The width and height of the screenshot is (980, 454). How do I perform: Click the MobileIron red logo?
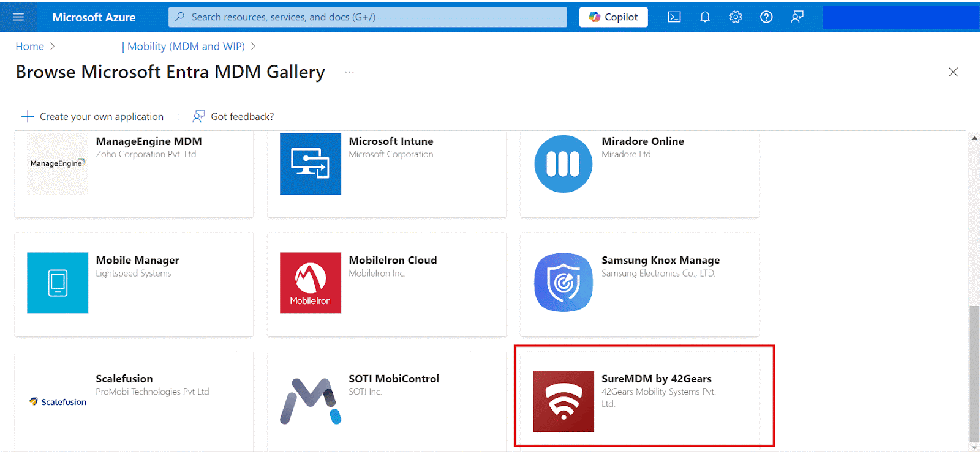[311, 283]
